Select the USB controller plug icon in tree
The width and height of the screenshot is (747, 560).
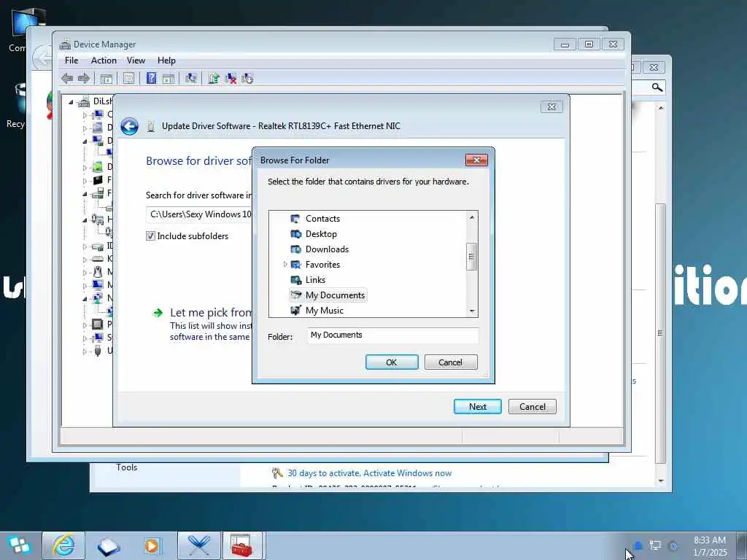coord(98,351)
